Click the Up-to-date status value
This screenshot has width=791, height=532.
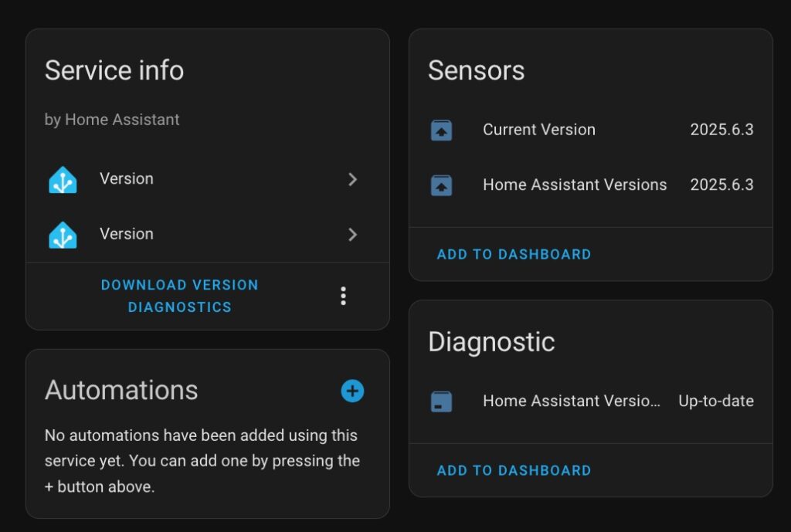716,401
